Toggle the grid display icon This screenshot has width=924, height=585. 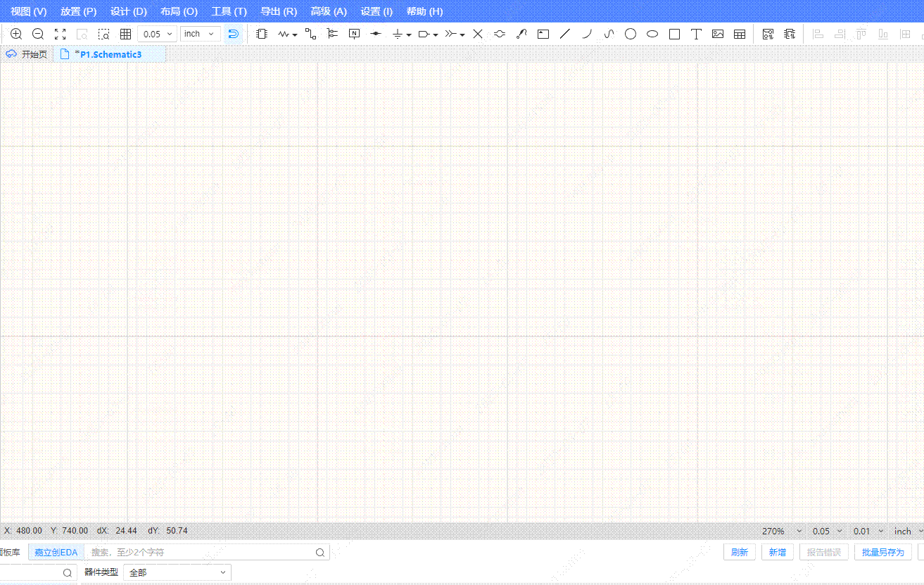(x=125, y=34)
